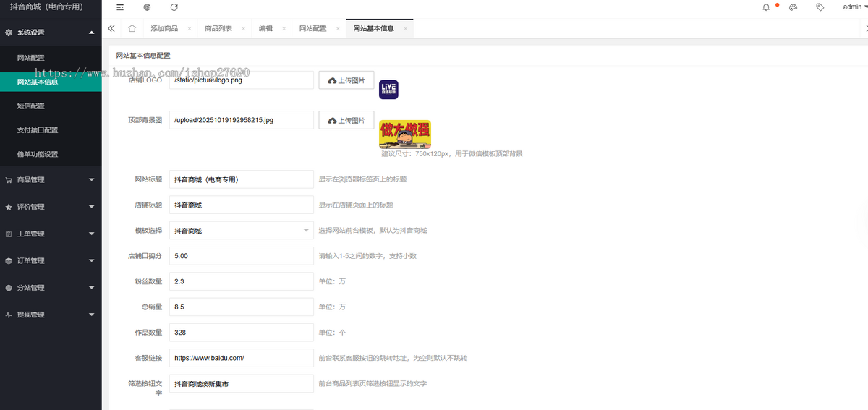Open 网站配置 in sidebar
Viewport: 868px width, 410px height.
pos(51,58)
